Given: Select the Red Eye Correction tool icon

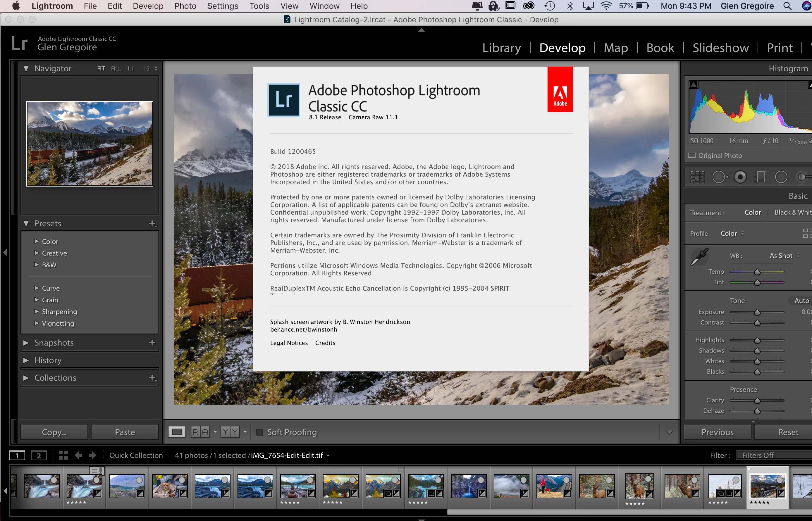Looking at the screenshot, I should 740,177.
